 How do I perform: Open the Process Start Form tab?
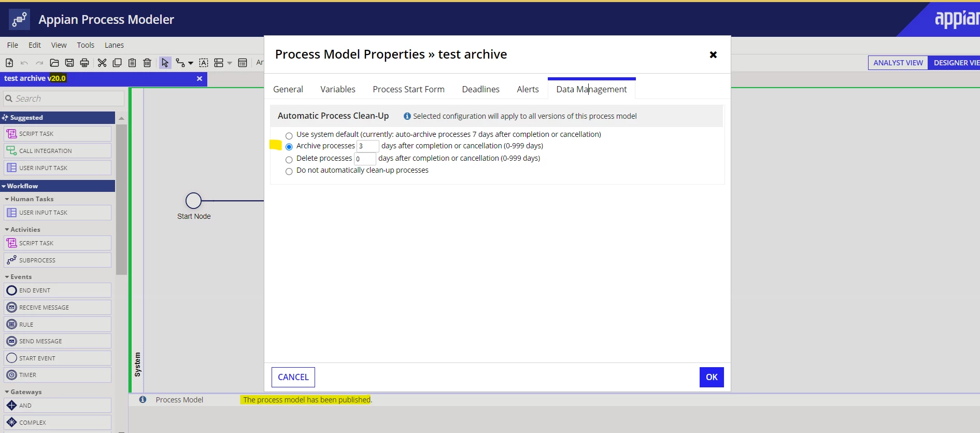(x=408, y=89)
